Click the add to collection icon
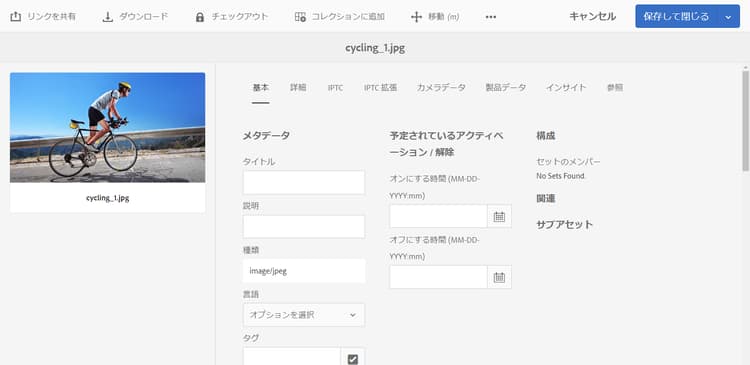This screenshot has height=365, width=750. (x=300, y=17)
